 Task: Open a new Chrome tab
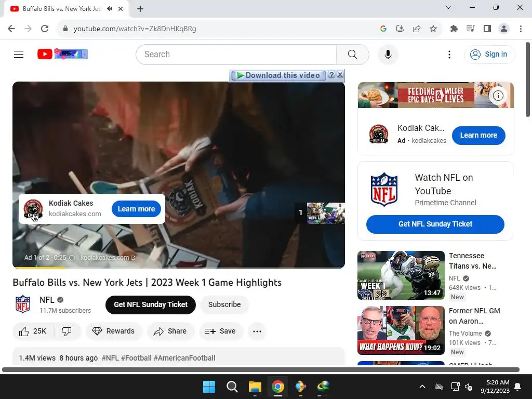tap(140, 9)
